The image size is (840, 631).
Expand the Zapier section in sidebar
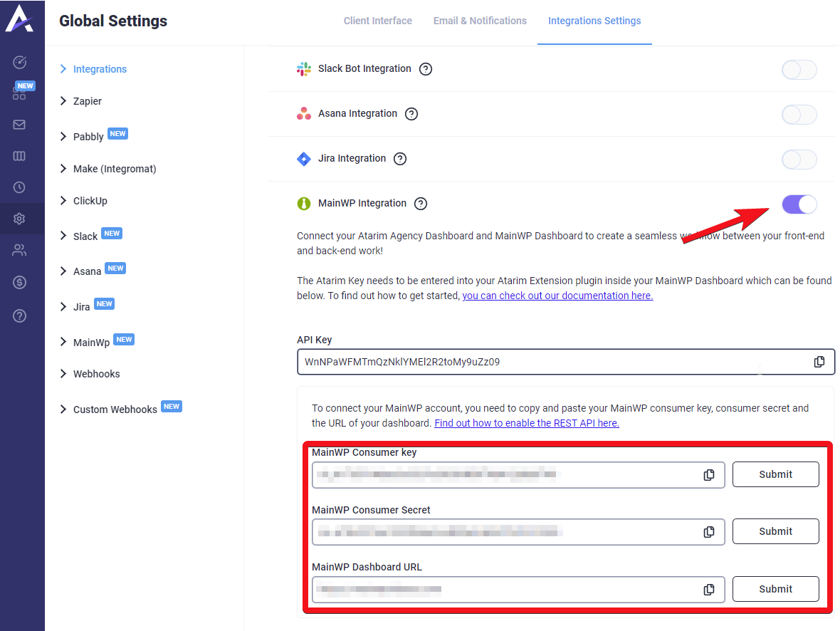[x=88, y=101]
